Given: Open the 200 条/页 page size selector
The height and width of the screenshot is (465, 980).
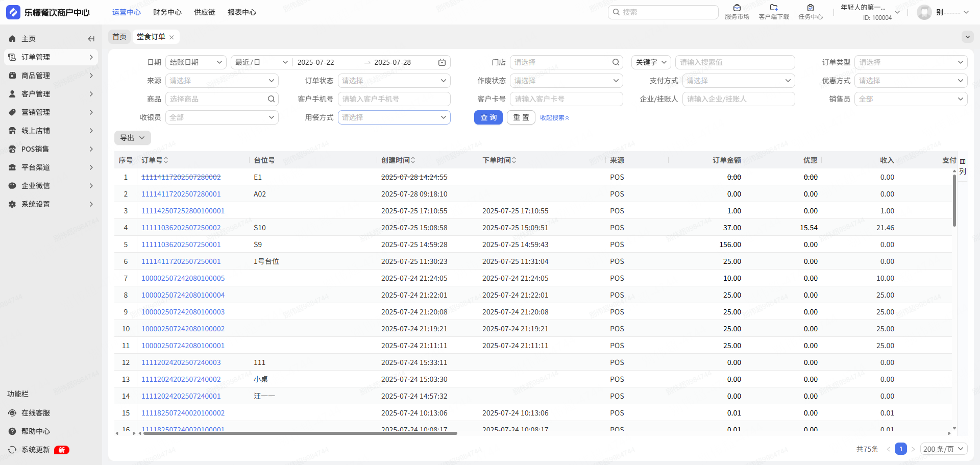Looking at the screenshot, I should click(x=944, y=449).
